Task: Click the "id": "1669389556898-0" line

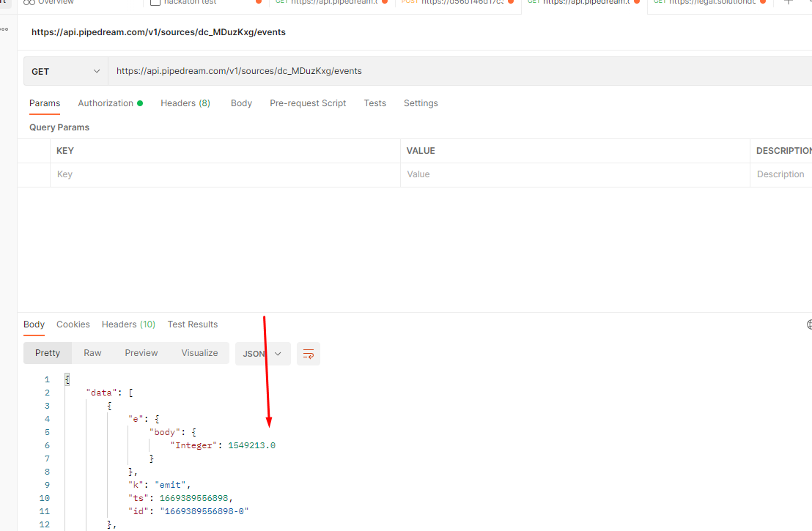Action: click(x=188, y=511)
